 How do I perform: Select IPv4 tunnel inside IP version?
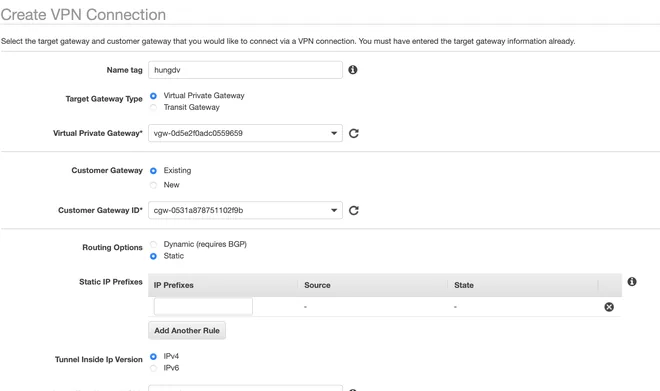[x=154, y=356]
